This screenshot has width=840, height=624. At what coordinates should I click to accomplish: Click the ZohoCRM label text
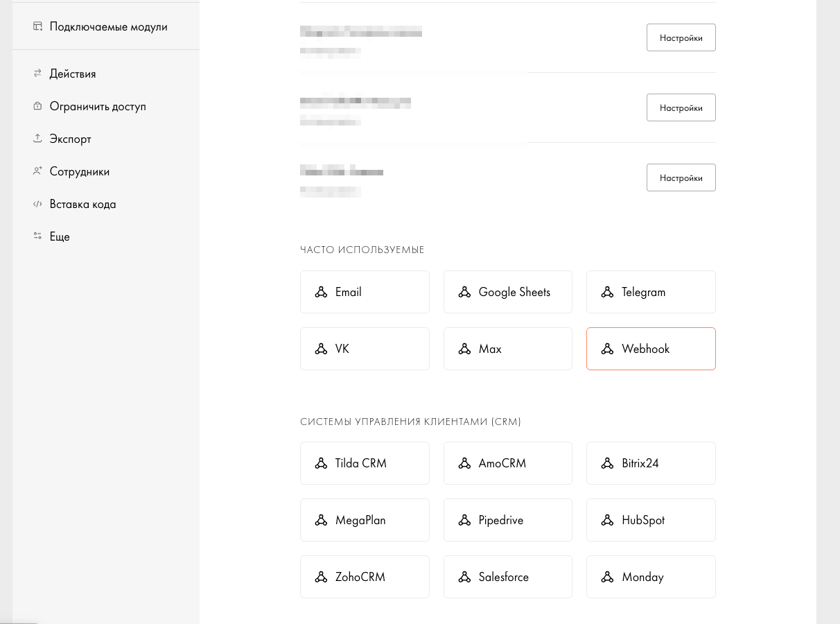[360, 576]
